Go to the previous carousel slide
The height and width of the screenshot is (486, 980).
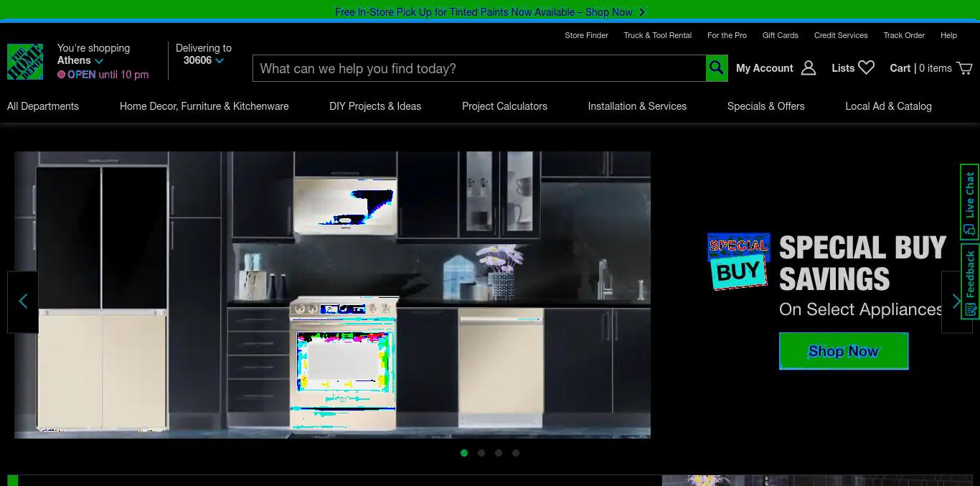pyautogui.click(x=23, y=302)
